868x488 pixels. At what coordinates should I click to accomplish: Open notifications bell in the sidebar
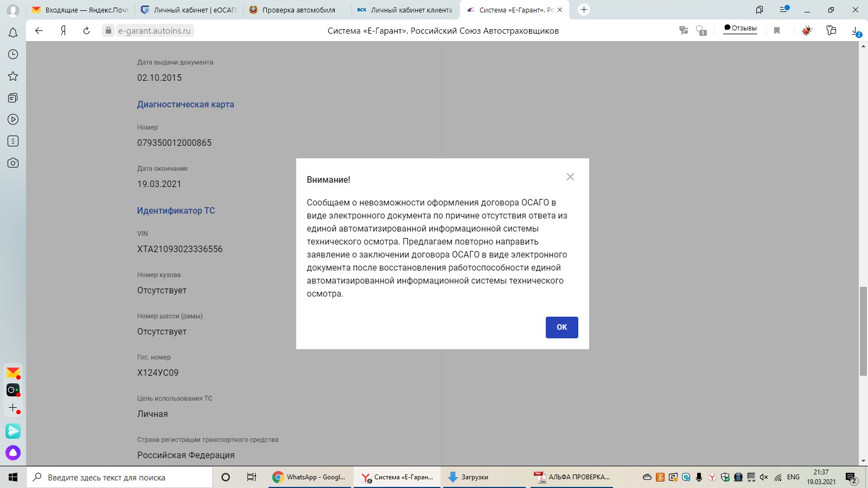[x=13, y=33]
